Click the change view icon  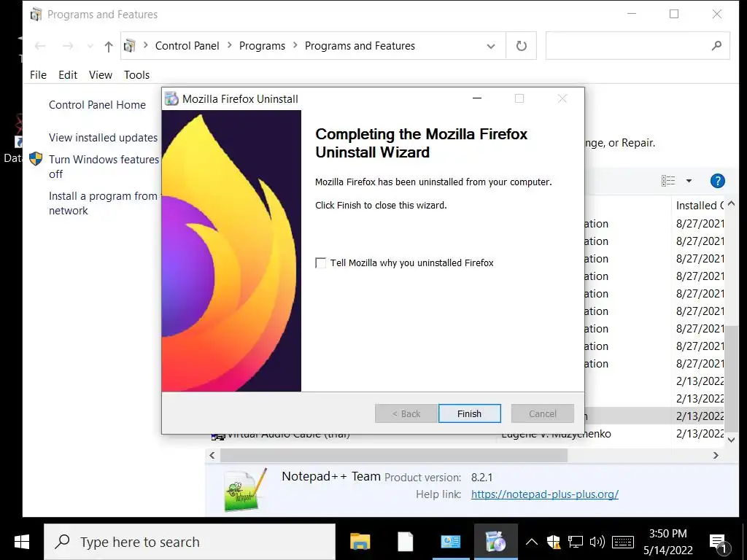click(x=668, y=181)
